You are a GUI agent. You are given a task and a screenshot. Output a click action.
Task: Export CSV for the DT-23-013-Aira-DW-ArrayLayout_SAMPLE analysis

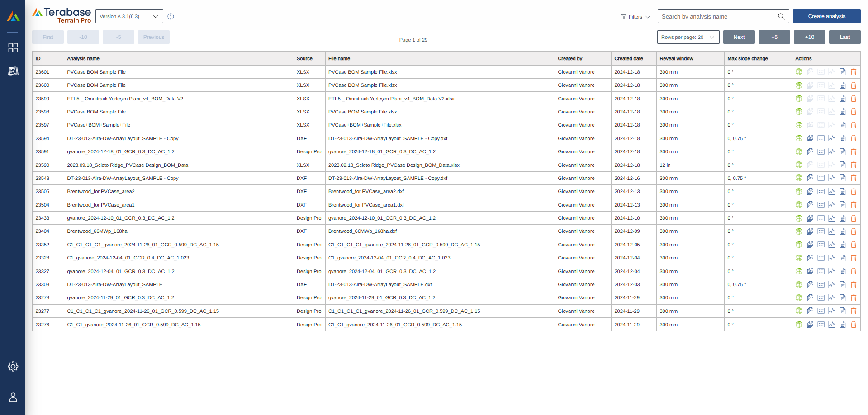tap(810, 284)
